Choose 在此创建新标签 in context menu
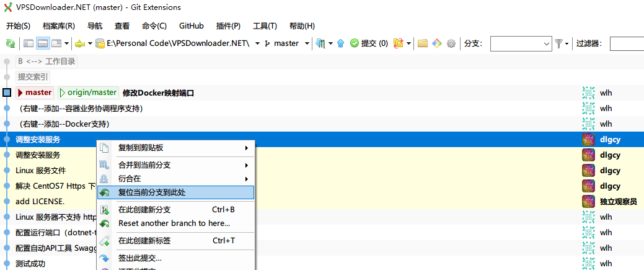Image resolution: width=644 pixels, height=270 pixels. click(176, 241)
